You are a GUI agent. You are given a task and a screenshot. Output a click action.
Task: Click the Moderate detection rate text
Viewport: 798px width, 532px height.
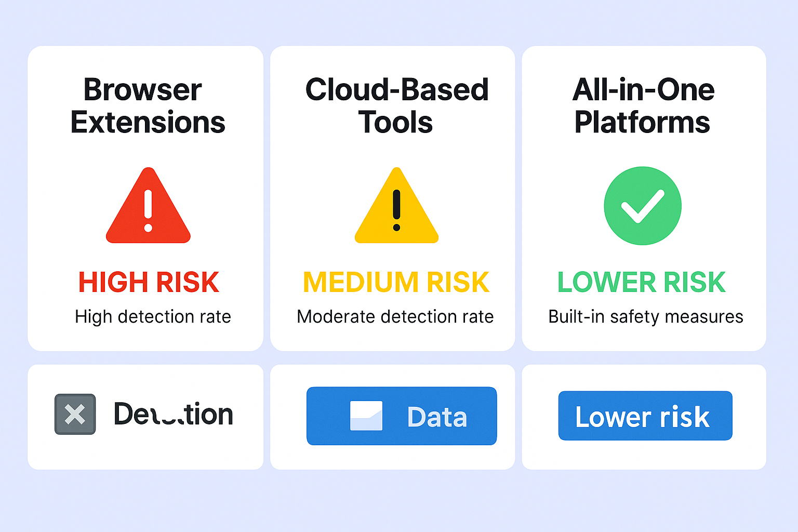(x=395, y=316)
